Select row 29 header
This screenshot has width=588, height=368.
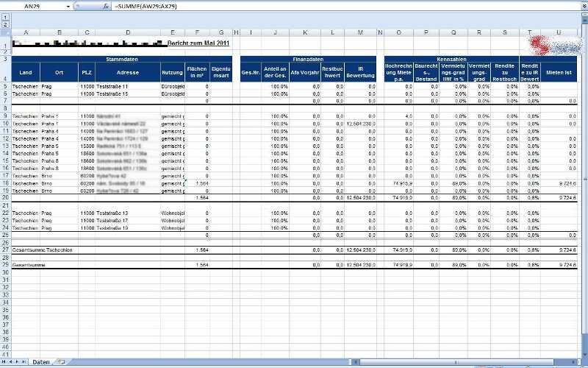pos(6,265)
